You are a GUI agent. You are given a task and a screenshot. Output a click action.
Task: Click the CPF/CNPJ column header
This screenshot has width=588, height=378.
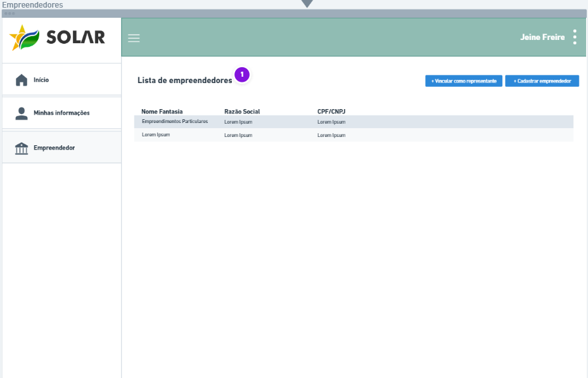(x=331, y=112)
